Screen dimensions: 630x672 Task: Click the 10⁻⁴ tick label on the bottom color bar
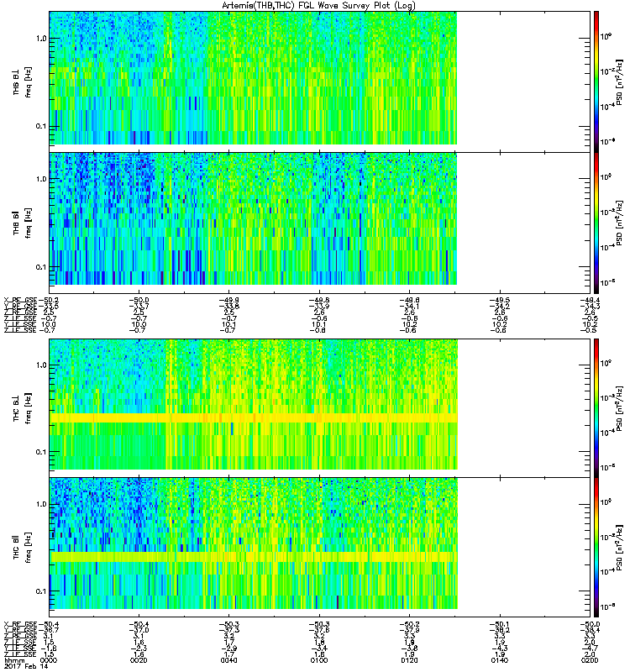click(x=607, y=571)
